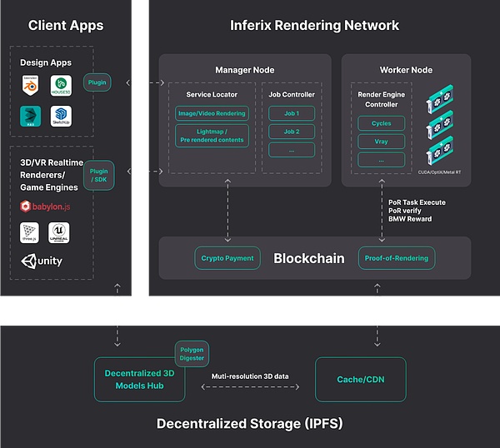Choose Job 1 in Job Controller
The height and width of the screenshot is (448, 500).
[291, 113]
